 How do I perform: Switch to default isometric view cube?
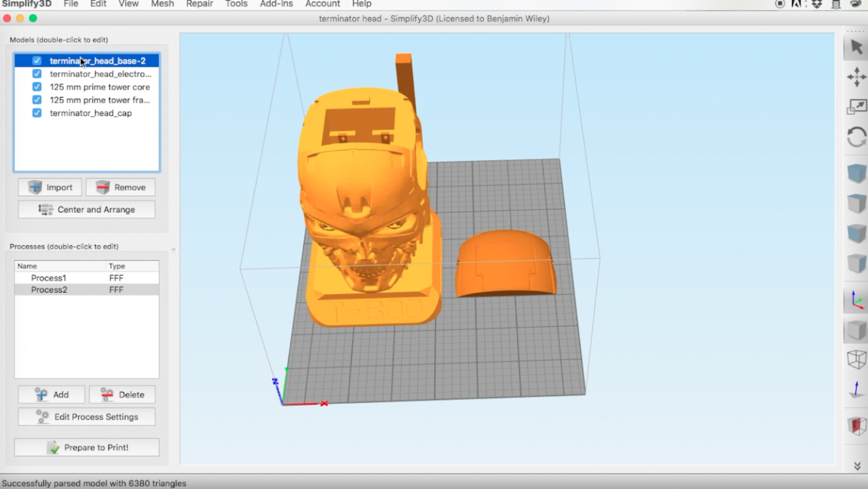coord(856,173)
